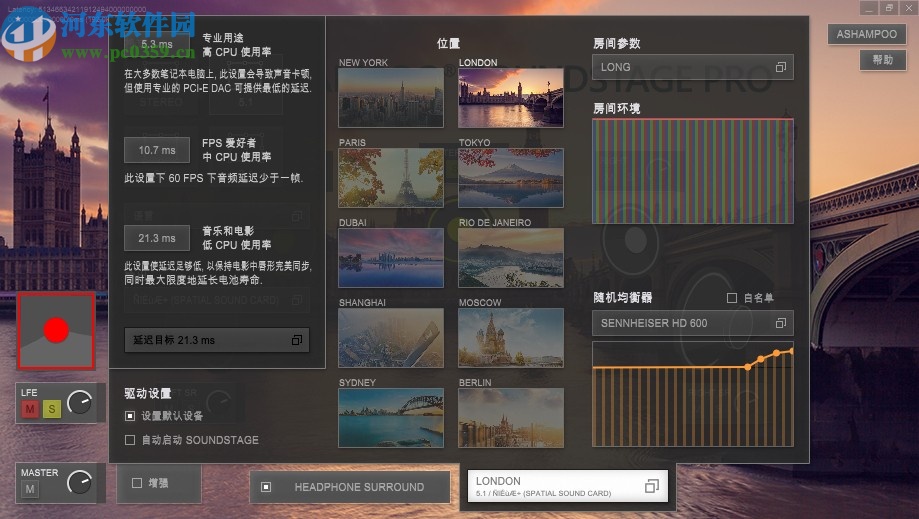Click the ASHAMPOO button
This screenshot has height=519, width=919.
[x=866, y=34]
